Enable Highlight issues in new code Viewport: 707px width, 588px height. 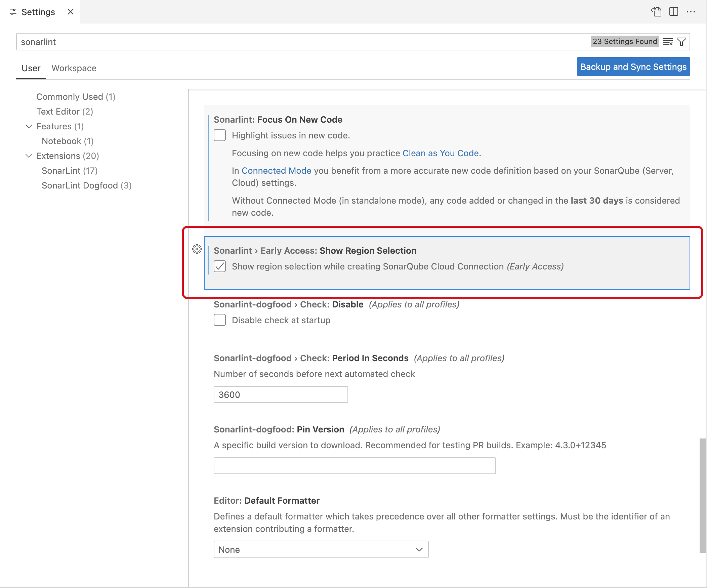click(219, 135)
